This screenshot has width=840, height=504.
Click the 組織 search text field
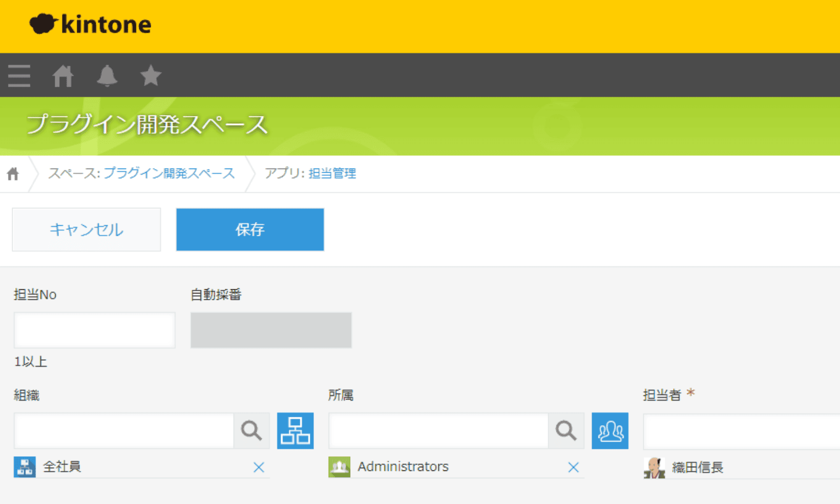click(x=124, y=431)
